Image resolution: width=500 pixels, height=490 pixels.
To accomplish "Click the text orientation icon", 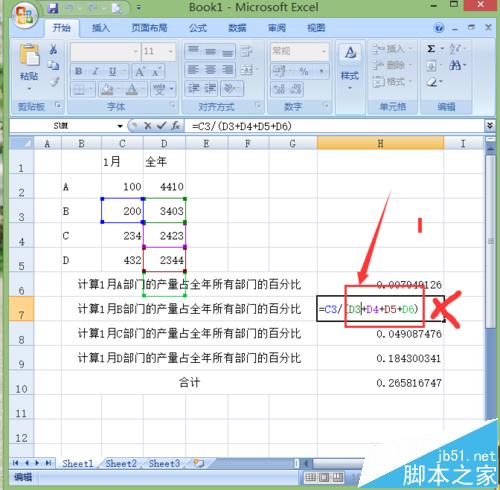I will click(230, 88).
